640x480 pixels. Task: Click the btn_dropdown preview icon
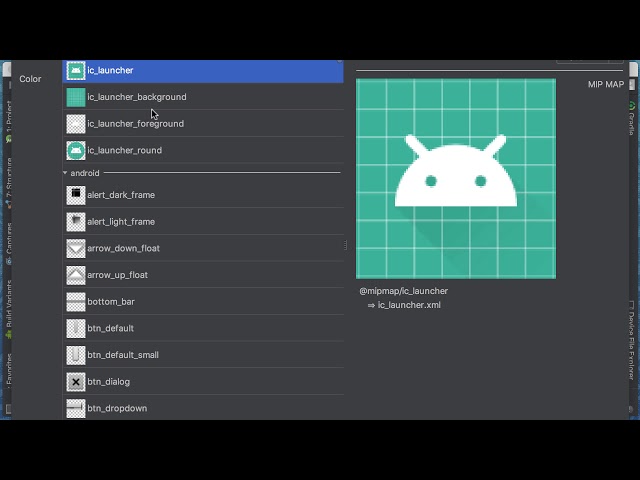point(76,408)
